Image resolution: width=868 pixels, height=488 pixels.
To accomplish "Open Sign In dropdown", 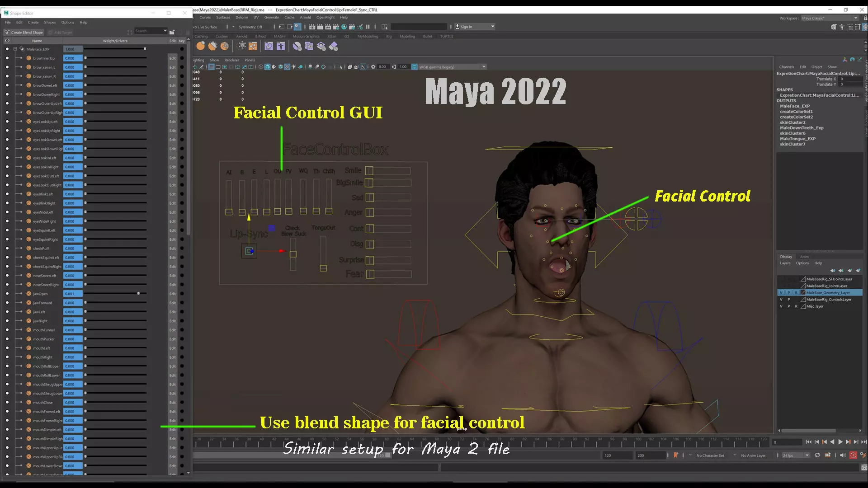I will click(475, 27).
